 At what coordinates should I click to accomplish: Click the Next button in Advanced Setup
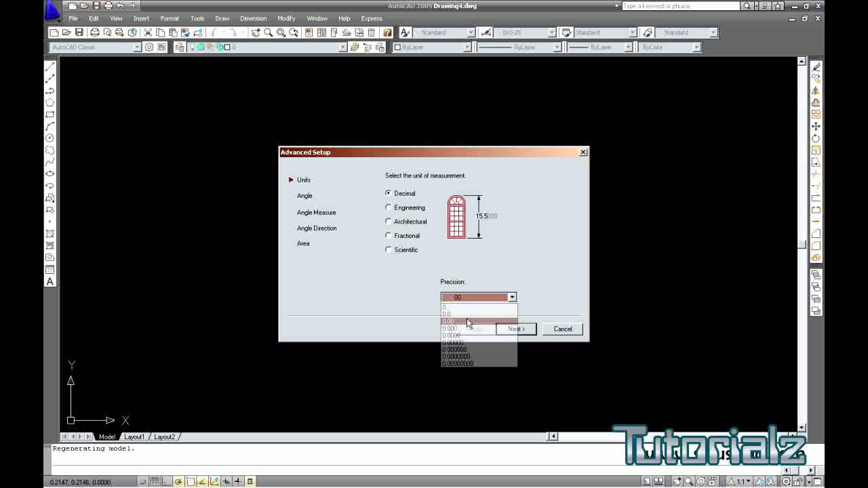[516, 329]
